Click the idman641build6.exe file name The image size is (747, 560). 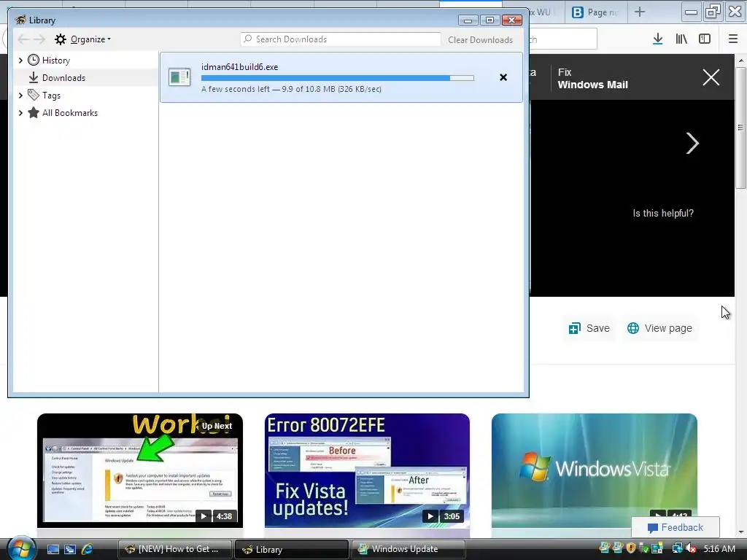pos(239,66)
